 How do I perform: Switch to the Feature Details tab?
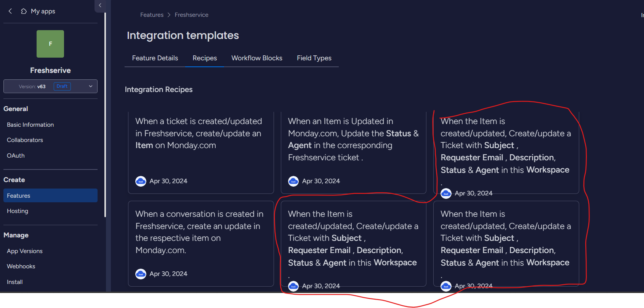pos(155,58)
